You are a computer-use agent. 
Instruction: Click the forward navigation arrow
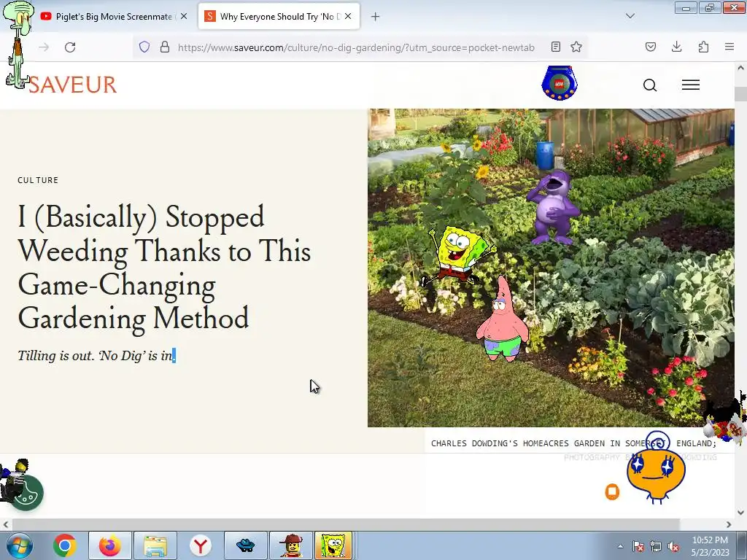tap(44, 47)
